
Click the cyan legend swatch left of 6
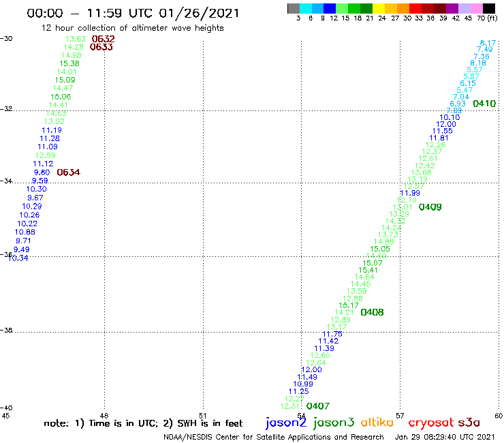306,8
